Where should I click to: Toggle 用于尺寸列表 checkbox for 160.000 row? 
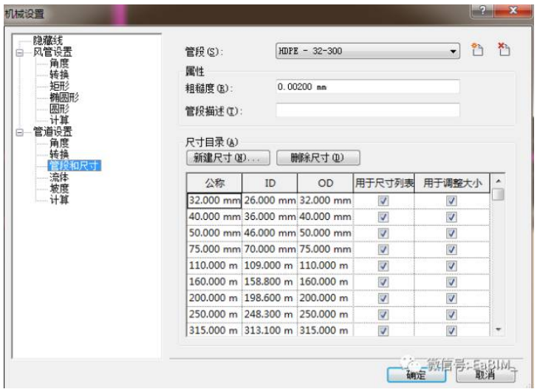(383, 282)
